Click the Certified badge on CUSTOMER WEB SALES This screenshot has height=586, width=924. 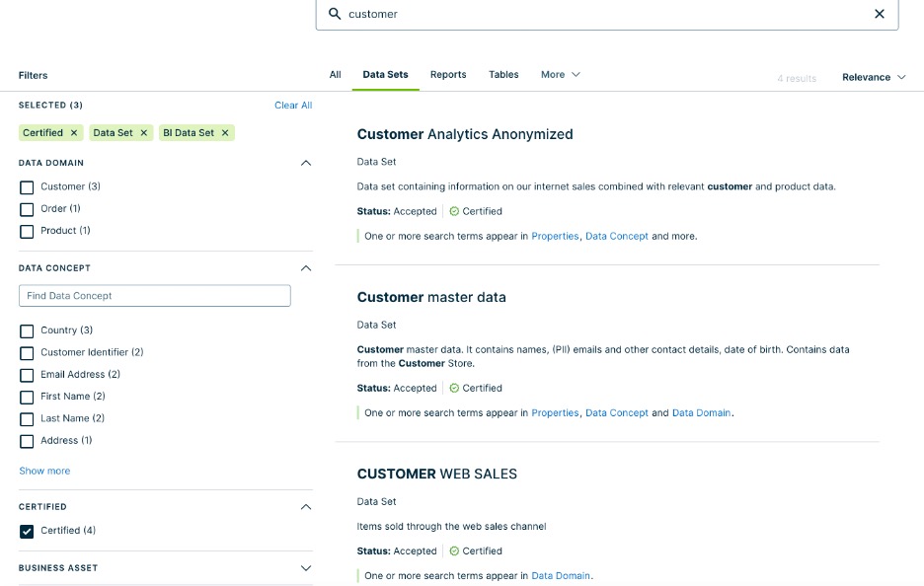point(476,550)
